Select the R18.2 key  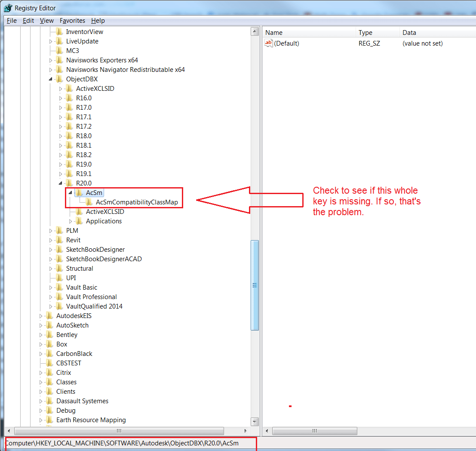[x=84, y=154]
